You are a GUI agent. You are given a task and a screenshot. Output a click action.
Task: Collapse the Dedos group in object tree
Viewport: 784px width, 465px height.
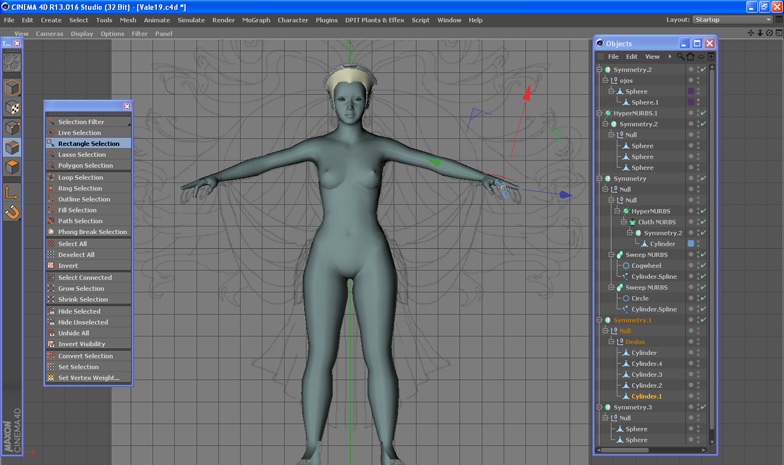[x=613, y=342]
